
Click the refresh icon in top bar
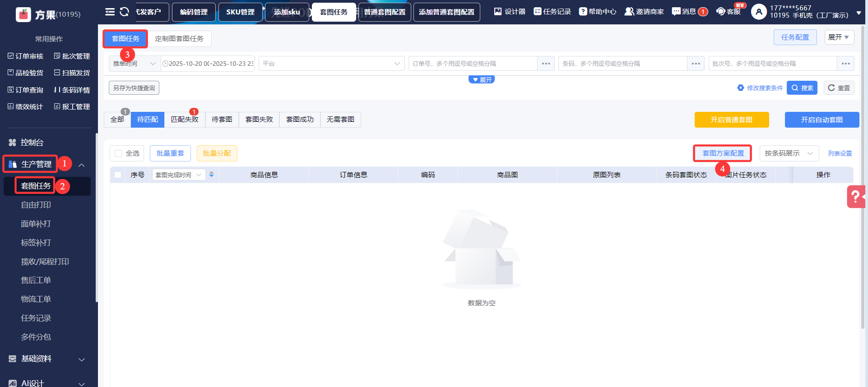click(124, 12)
